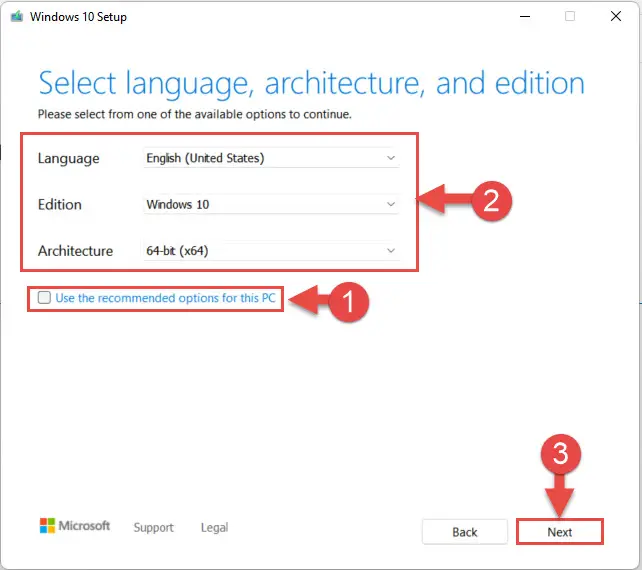Image resolution: width=642 pixels, height=570 pixels.
Task: Click the Windows 10 Setup title icon
Action: pyautogui.click(x=17, y=17)
